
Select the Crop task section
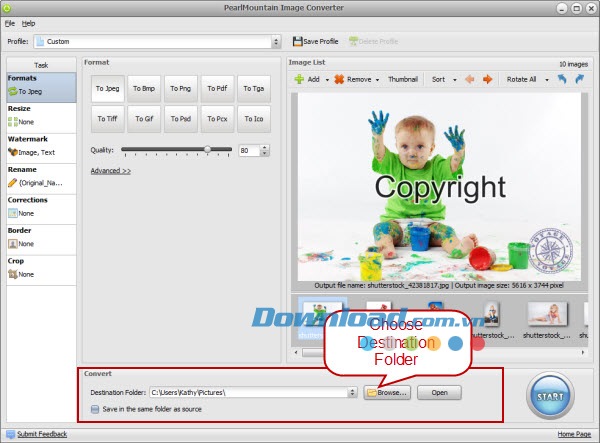(x=41, y=270)
